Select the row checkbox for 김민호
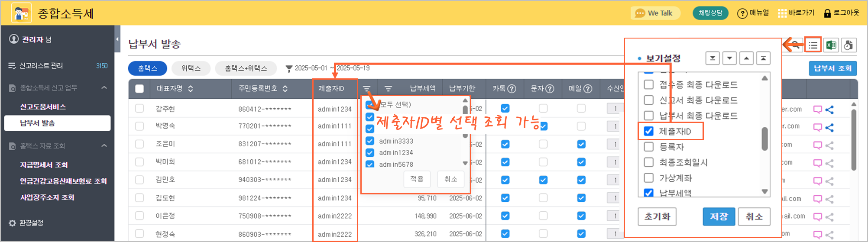 (139, 180)
